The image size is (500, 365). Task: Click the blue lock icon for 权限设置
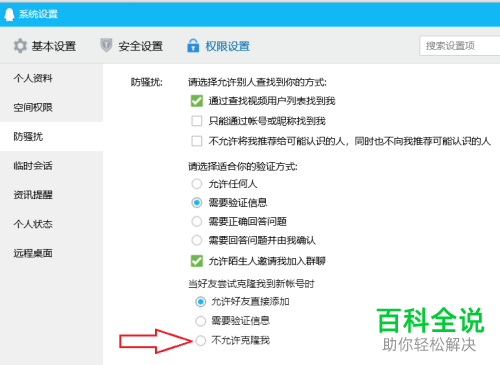pos(193,46)
